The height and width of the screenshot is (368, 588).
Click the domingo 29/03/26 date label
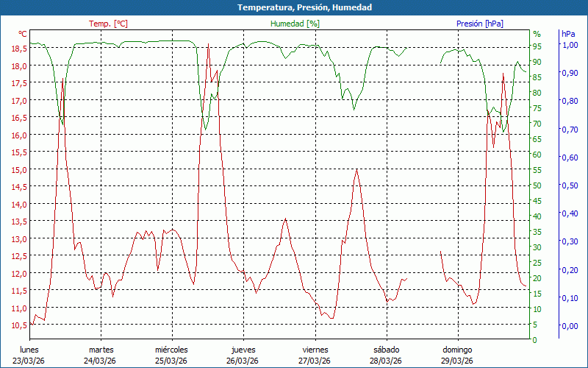click(457, 355)
